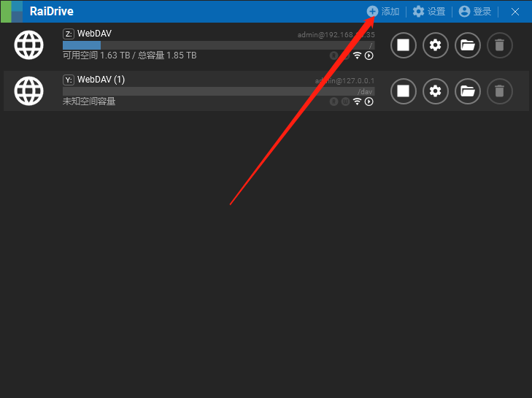Select the WebDAV (1) drive name
This screenshot has height=398, width=532.
coord(101,80)
